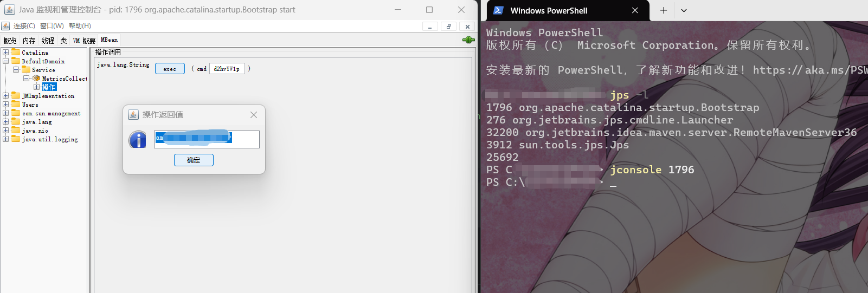This screenshot has height=293, width=868.
Task: Minimize the inner JConsole frame
Action: click(x=430, y=27)
